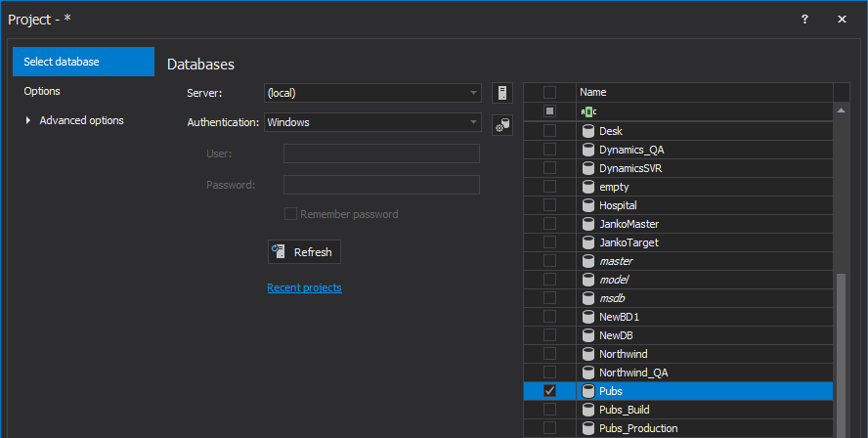Open the Authentication dropdown

point(473,122)
